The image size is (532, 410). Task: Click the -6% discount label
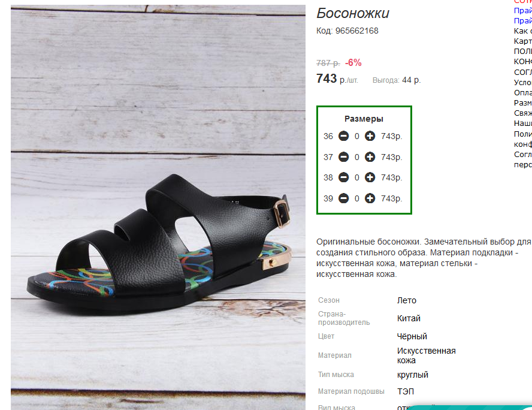(353, 63)
